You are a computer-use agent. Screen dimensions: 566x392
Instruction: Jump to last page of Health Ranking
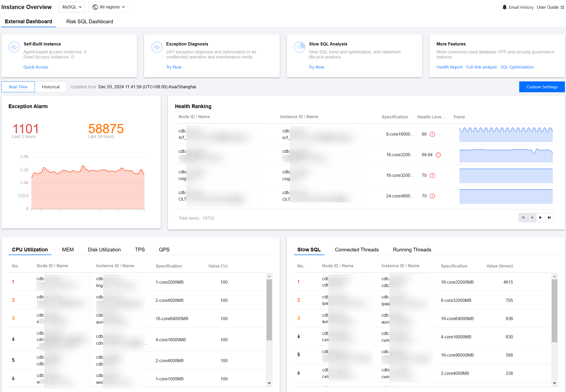tap(549, 218)
